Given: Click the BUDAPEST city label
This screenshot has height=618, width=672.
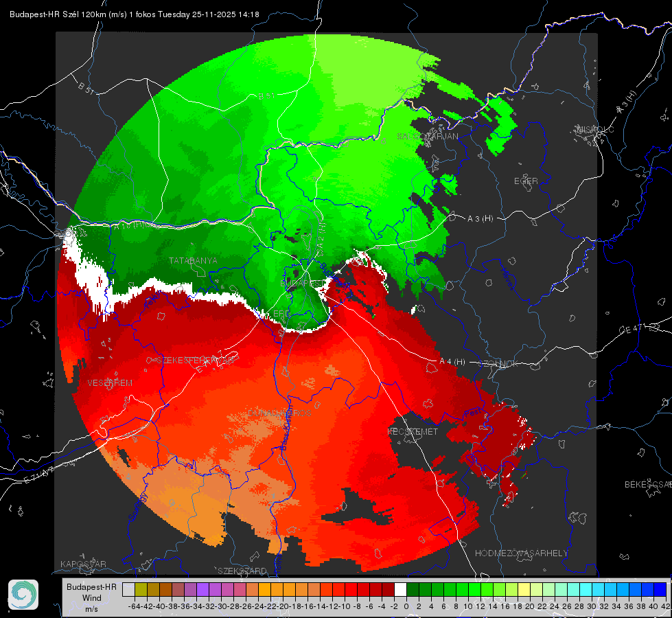Looking at the screenshot, I should [303, 284].
